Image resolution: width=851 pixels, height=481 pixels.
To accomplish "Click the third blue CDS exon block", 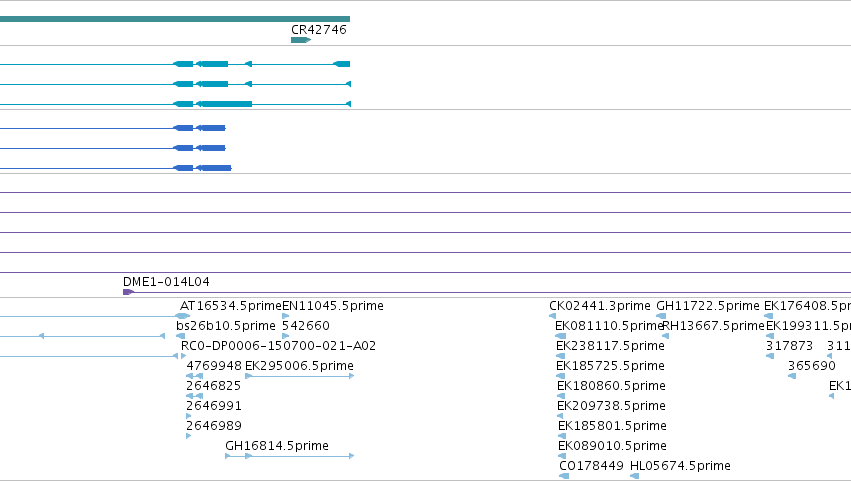I will (214, 168).
